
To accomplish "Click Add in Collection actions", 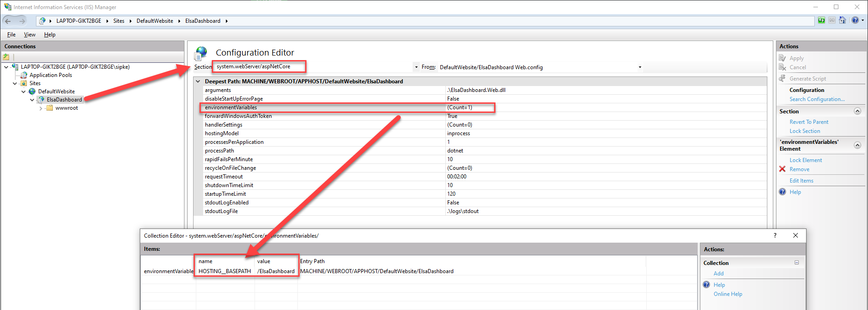I will (x=719, y=274).
